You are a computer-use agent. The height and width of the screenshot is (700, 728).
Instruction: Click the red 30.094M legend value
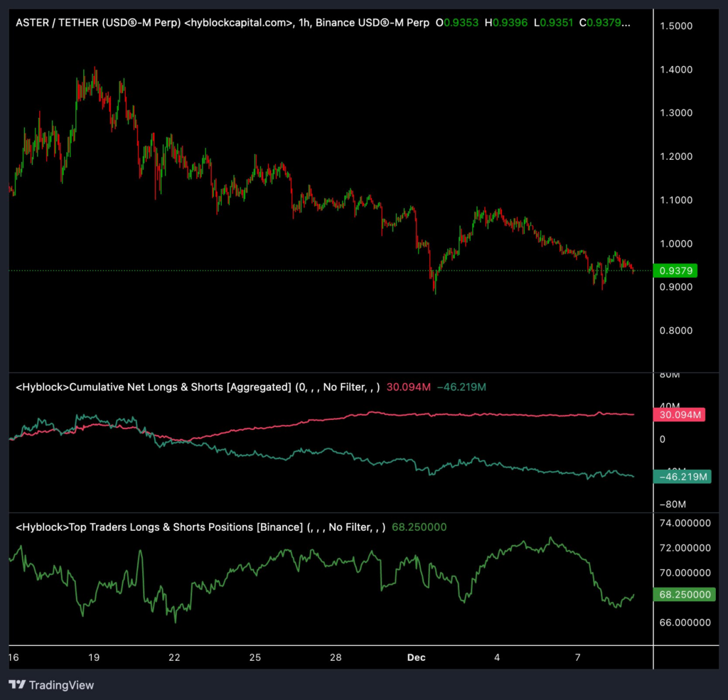407,387
